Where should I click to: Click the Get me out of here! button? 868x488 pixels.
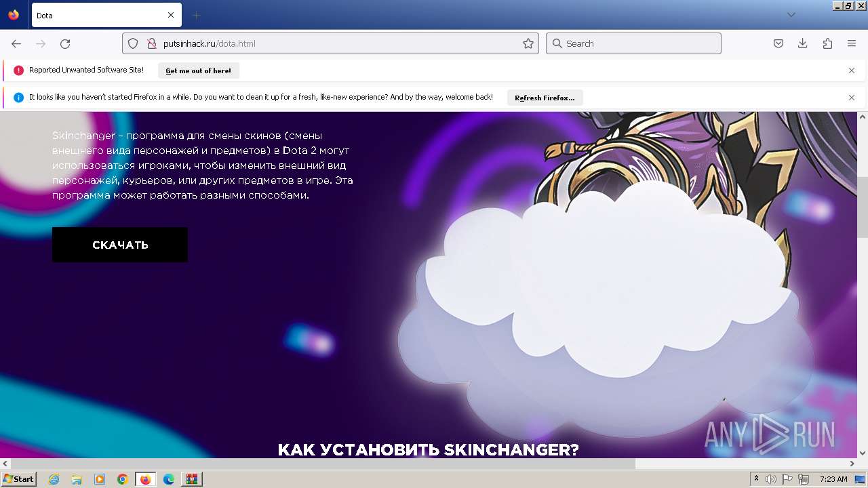click(x=198, y=70)
